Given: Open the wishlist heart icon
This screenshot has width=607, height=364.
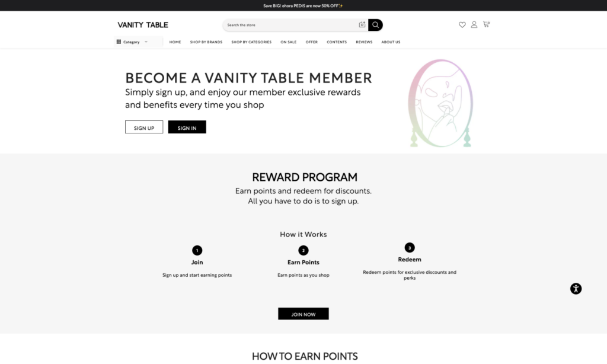Looking at the screenshot, I should 462,25.
